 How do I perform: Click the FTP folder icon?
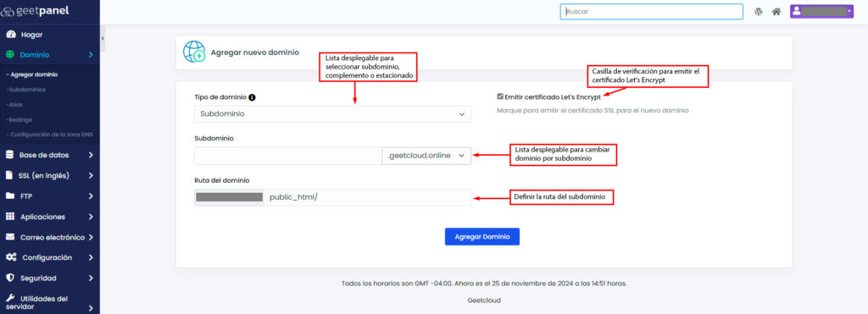[9, 196]
